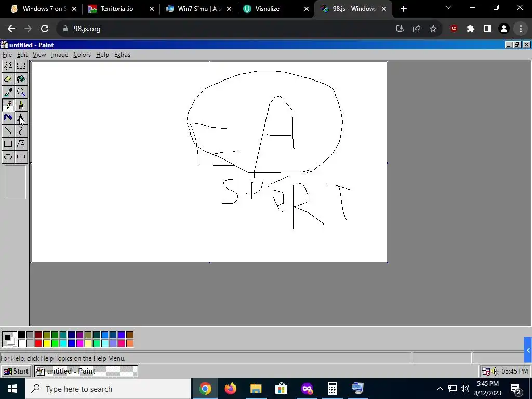Image resolution: width=532 pixels, height=399 pixels.
Task: Open Calculator from the Windows taskbar
Action: pyautogui.click(x=332, y=389)
